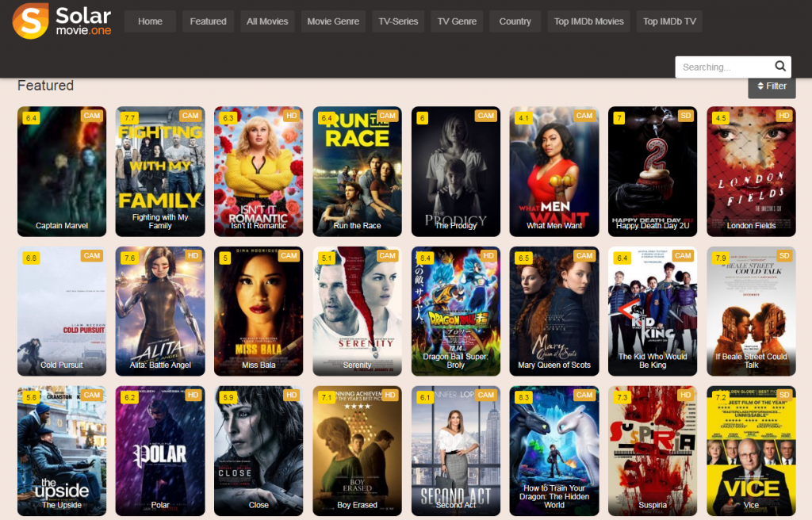Click the 4.1 rating on What Men Want
This screenshot has height=520, width=812.
[523, 118]
